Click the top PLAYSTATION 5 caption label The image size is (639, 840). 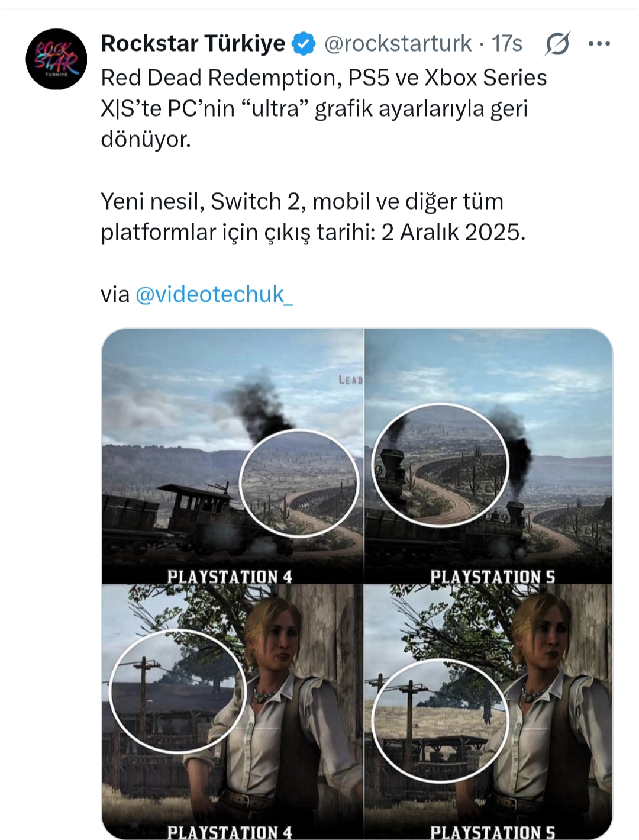(493, 577)
